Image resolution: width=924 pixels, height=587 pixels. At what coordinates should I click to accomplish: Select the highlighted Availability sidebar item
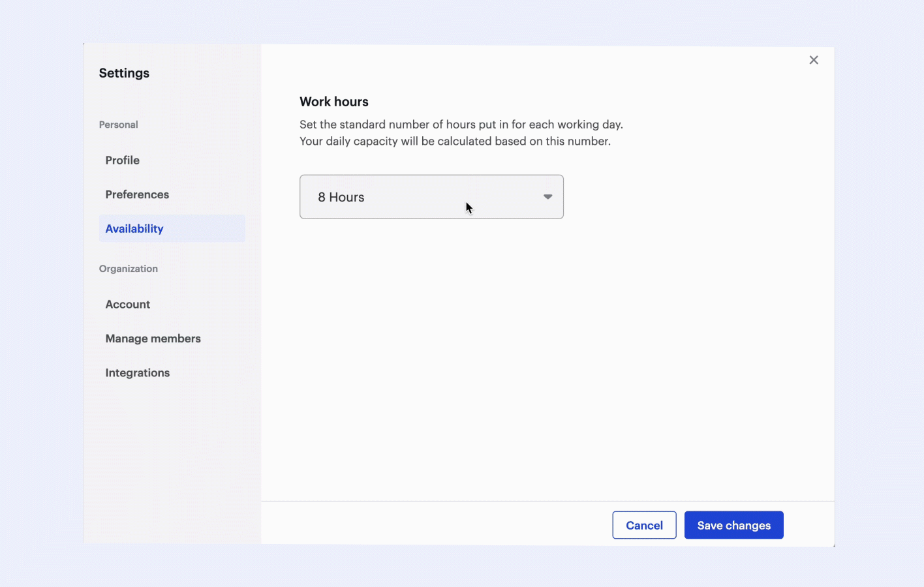pos(134,229)
